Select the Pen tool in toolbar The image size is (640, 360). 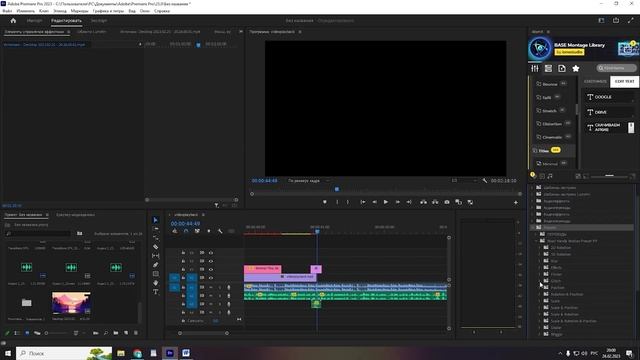pos(156,265)
